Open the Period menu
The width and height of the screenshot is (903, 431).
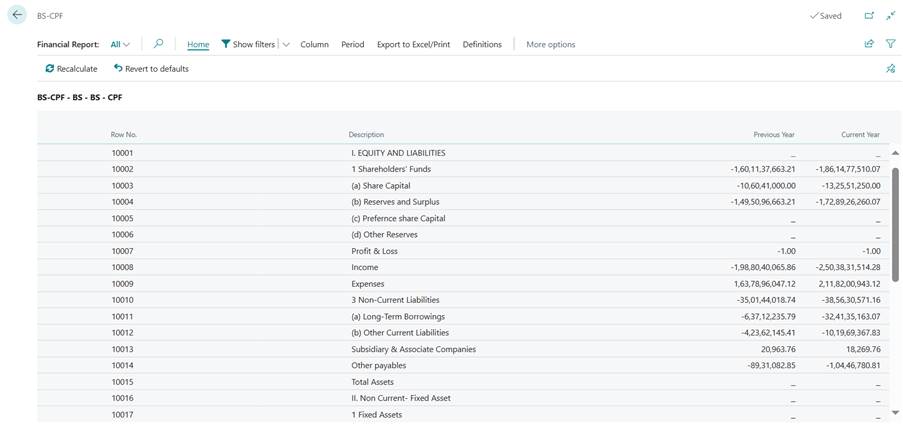tap(352, 44)
